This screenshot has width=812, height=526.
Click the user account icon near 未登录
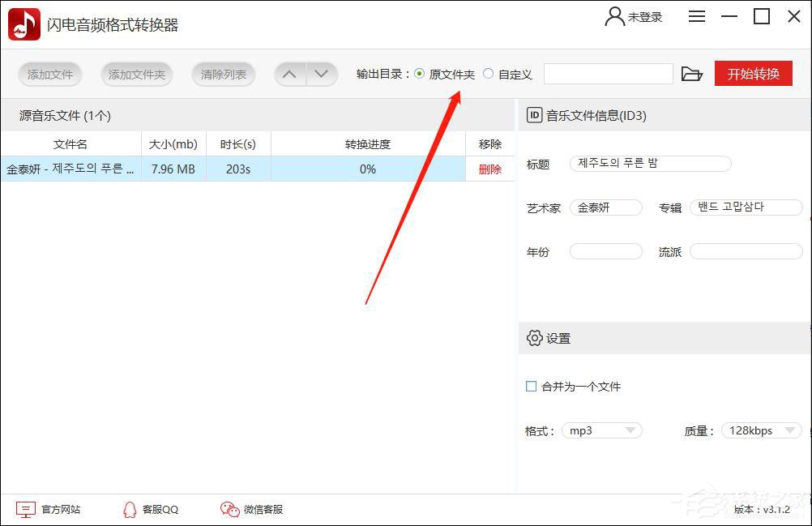612,16
